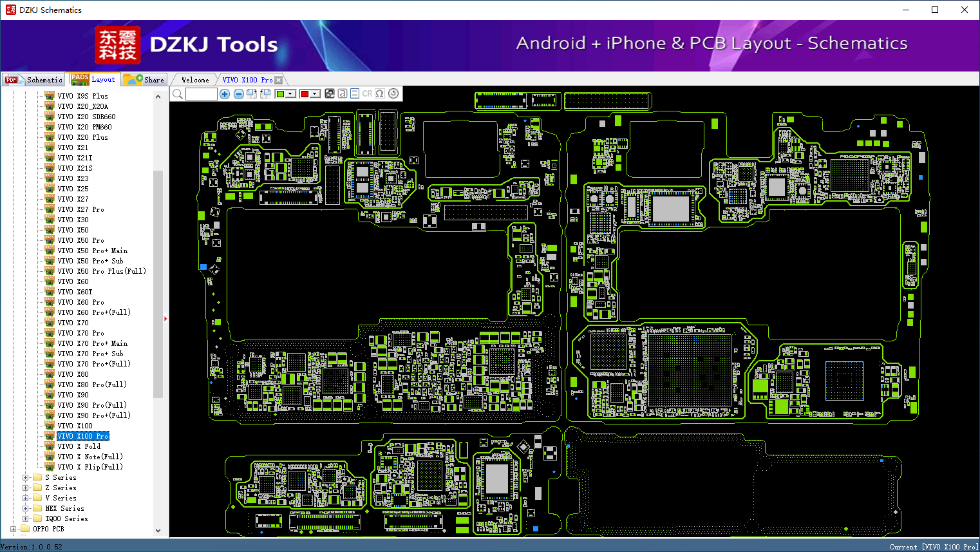
Task: Click the PADS icon beside VIVO X70
Action: tap(50, 323)
